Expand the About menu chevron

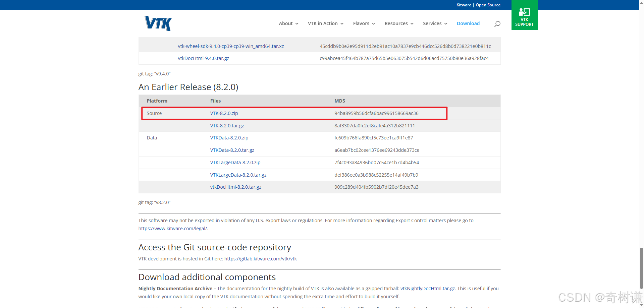(x=297, y=24)
